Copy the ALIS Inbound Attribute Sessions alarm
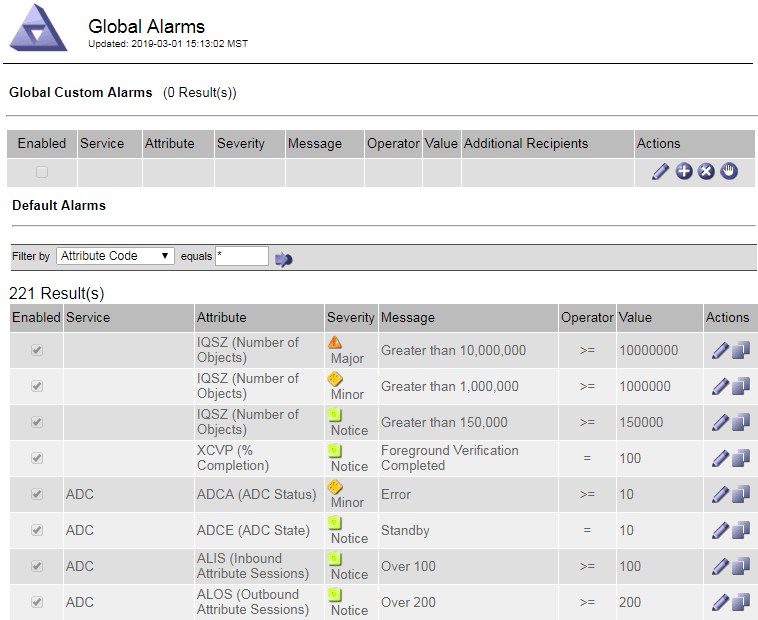Image resolution: width=758 pixels, height=620 pixels. [x=741, y=567]
